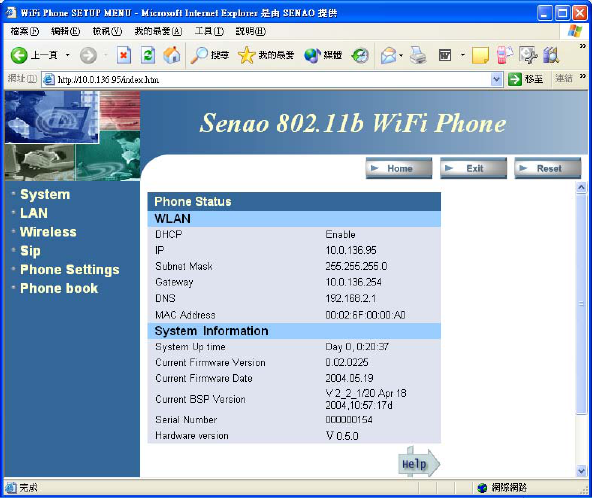Refresh the page with the green arrows icon
This screenshot has height=498, width=592.
tap(148, 56)
